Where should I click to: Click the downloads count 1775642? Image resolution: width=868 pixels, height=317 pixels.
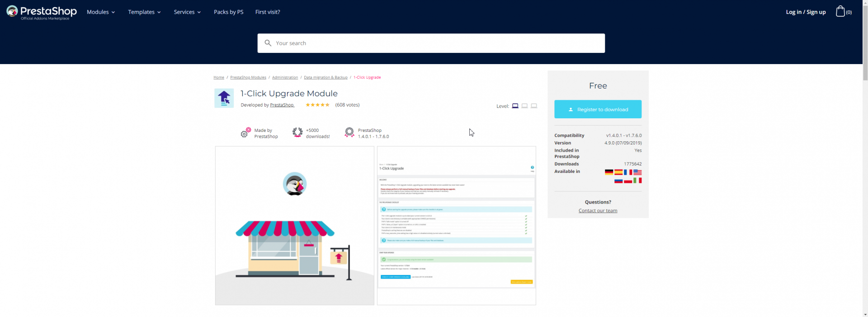coord(632,164)
